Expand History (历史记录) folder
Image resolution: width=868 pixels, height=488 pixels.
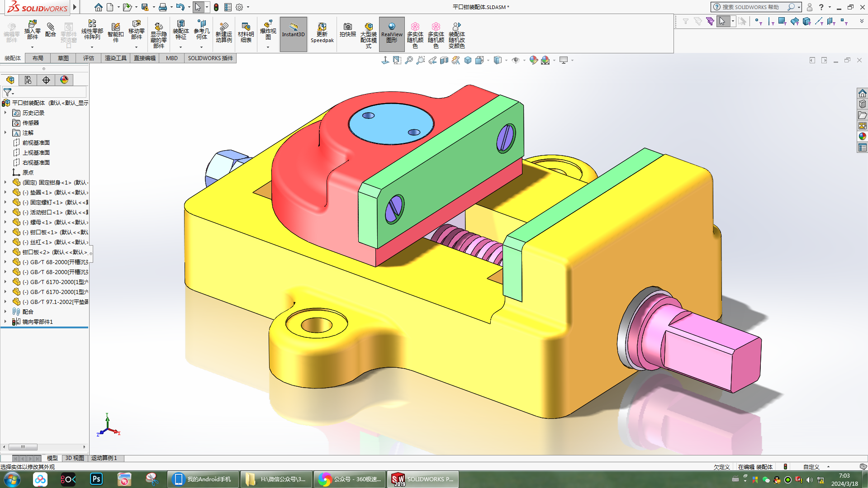(x=5, y=113)
